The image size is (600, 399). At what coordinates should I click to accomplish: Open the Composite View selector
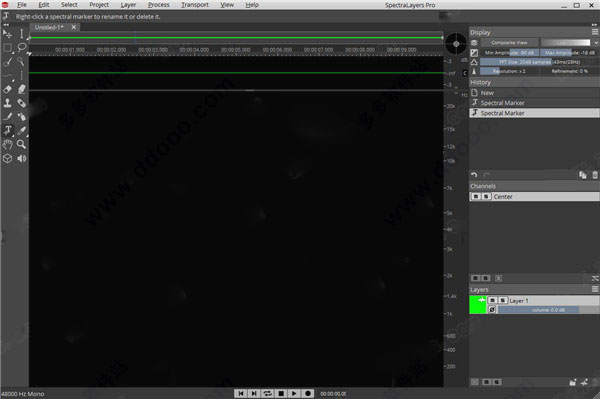pyautogui.click(x=509, y=42)
